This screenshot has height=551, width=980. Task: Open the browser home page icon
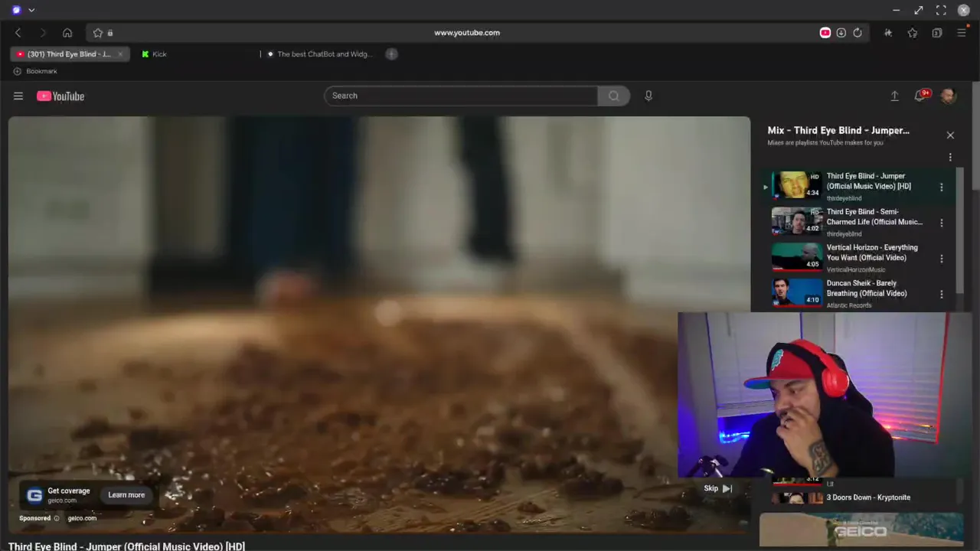[x=67, y=33]
